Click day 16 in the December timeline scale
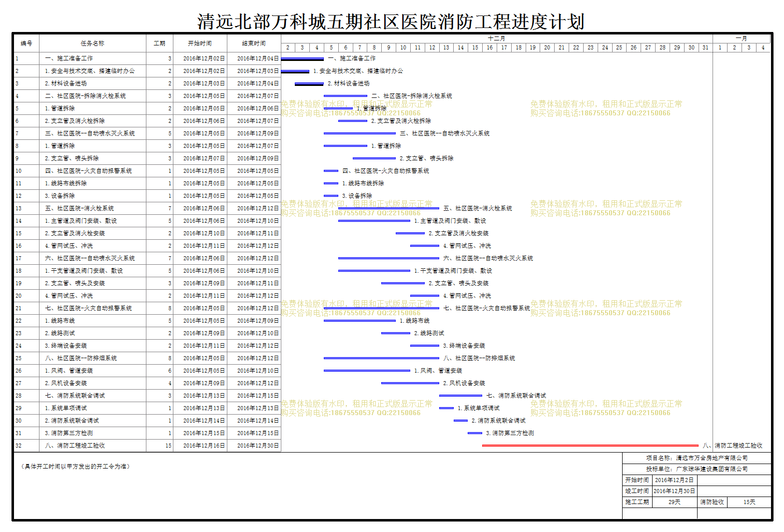 pyautogui.click(x=490, y=47)
